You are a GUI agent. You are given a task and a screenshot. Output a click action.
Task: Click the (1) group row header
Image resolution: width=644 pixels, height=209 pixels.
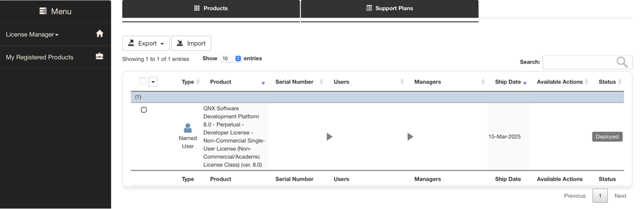[x=377, y=97]
